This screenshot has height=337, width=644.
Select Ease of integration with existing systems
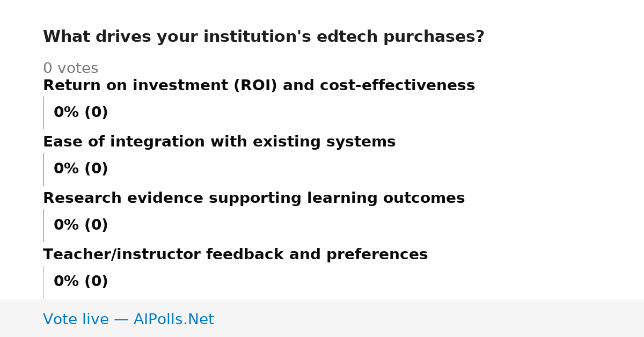pyautogui.click(x=219, y=142)
